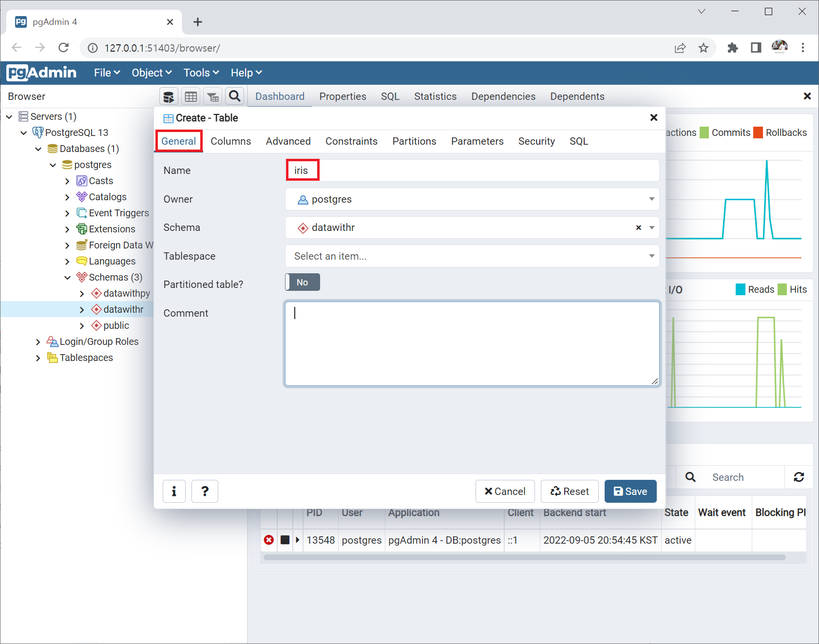Expand the session row details arrow
The height and width of the screenshot is (644, 819).
[297, 540]
